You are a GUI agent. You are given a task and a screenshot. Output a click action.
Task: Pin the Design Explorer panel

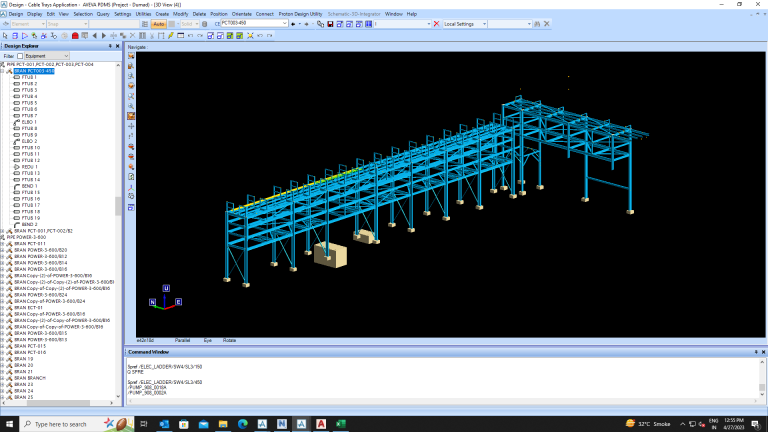[110, 46]
